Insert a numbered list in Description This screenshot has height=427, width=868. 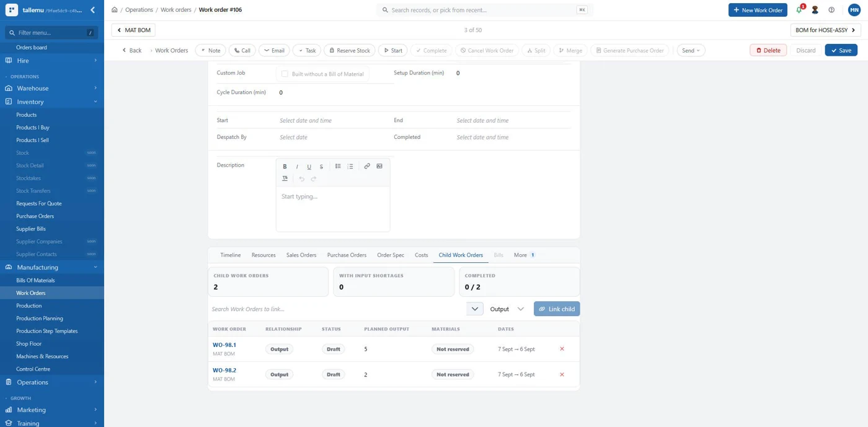click(350, 166)
